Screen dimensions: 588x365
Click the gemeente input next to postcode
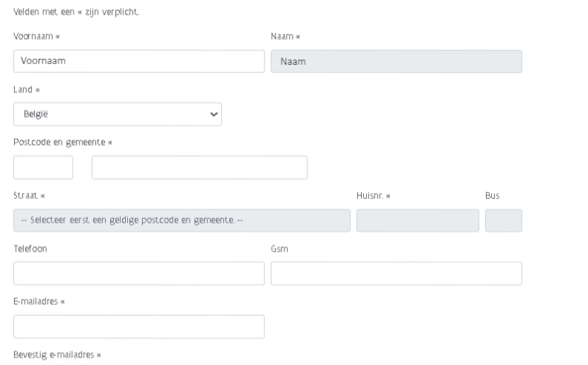pyautogui.click(x=199, y=168)
